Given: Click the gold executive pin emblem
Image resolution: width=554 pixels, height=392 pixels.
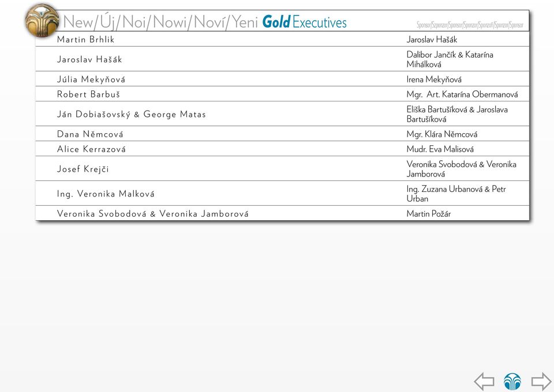Looking at the screenshot, I should (42, 21).
